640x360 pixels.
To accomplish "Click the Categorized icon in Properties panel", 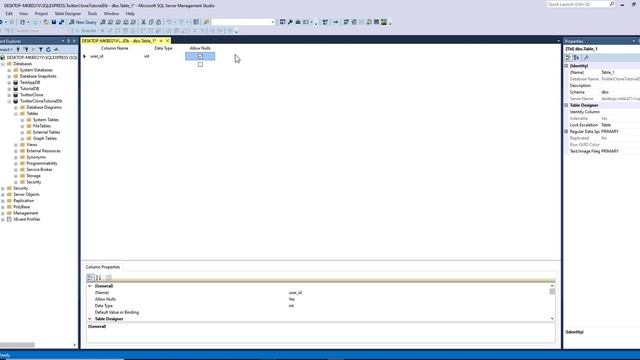I will point(568,58).
